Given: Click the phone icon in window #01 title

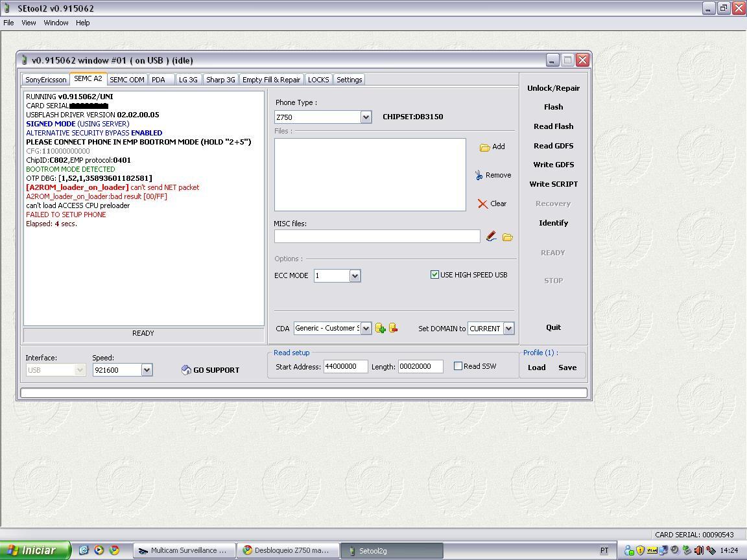Looking at the screenshot, I should coord(24,60).
